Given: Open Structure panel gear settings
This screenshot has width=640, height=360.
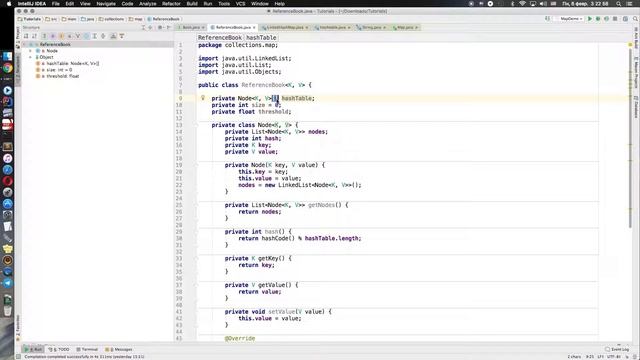Looking at the screenshot, I should click(160, 27).
